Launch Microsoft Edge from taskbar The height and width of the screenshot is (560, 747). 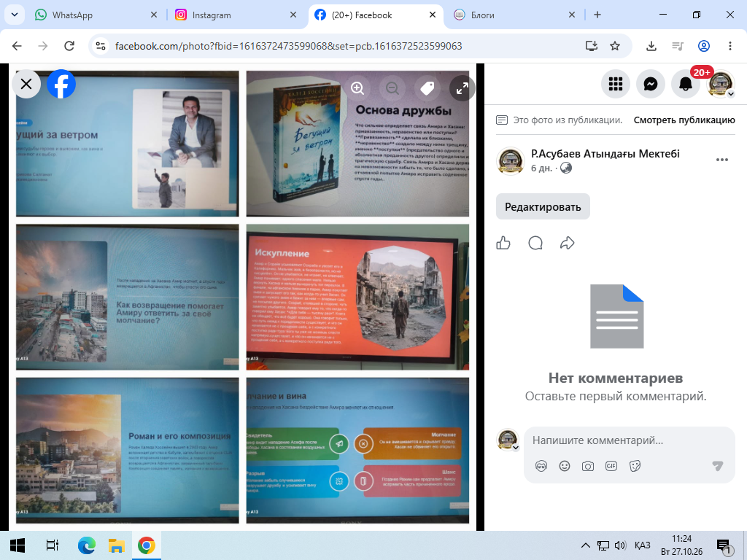87,545
